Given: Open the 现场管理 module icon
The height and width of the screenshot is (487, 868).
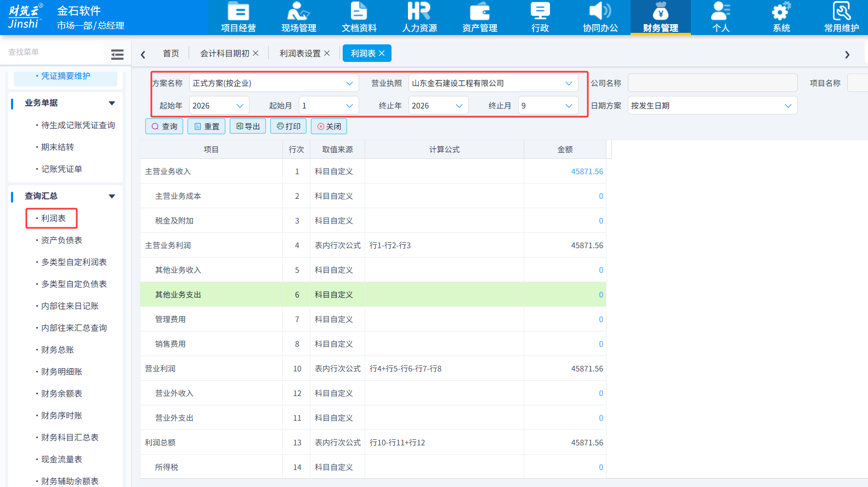Looking at the screenshot, I should pyautogui.click(x=298, y=17).
